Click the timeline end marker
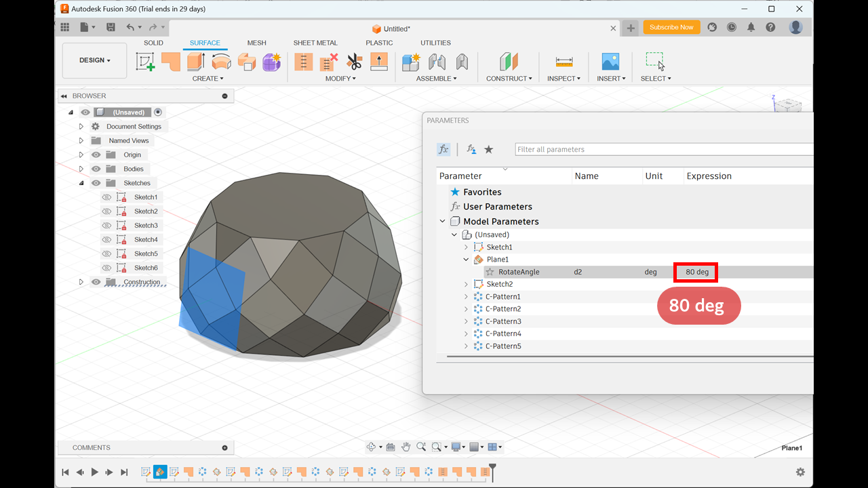Viewport: 868px width, 488px height. tap(493, 472)
